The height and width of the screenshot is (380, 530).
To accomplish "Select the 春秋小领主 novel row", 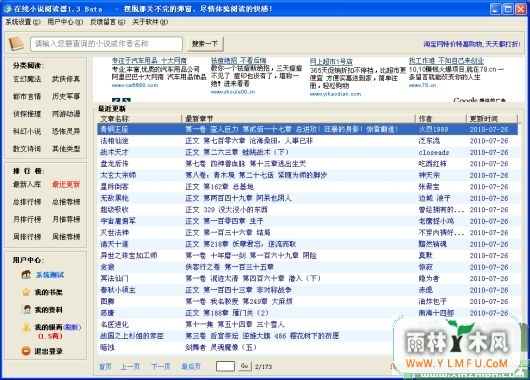I will [x=308, y=290].
